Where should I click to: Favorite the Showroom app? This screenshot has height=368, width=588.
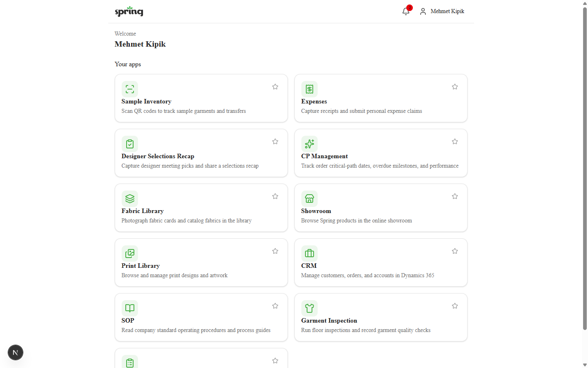[x=455, y=196]
